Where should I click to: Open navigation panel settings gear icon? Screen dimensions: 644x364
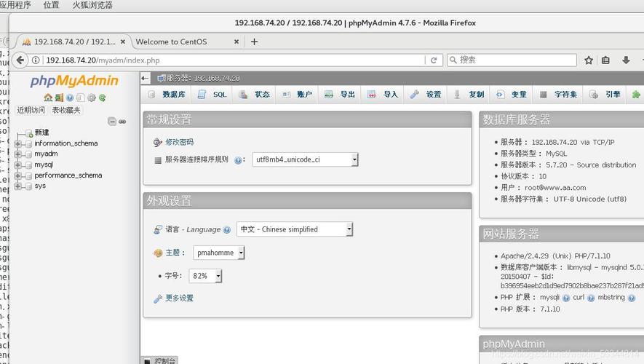click(x=92, y=98)
